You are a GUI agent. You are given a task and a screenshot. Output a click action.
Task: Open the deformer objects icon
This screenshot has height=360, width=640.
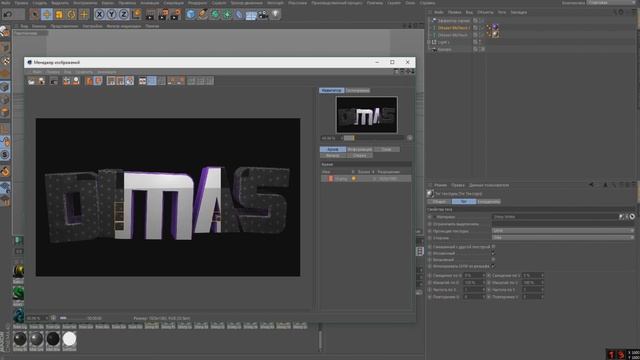coord(239,15)
